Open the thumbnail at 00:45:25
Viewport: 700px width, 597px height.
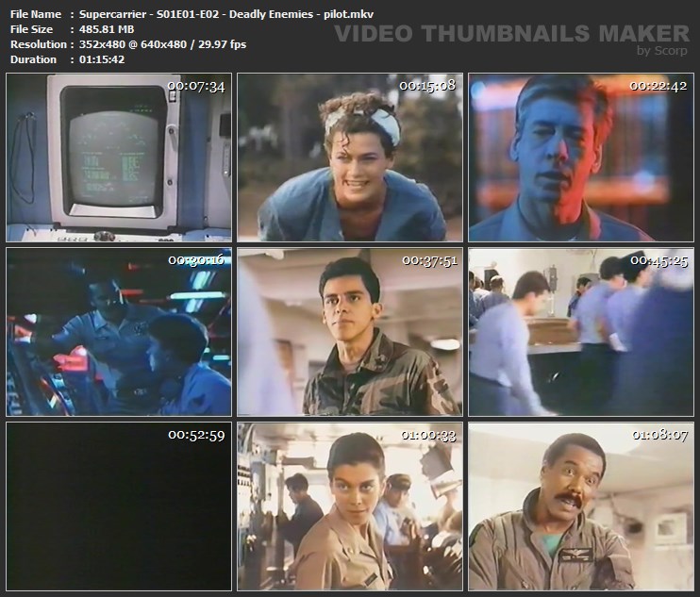(581, 332)
